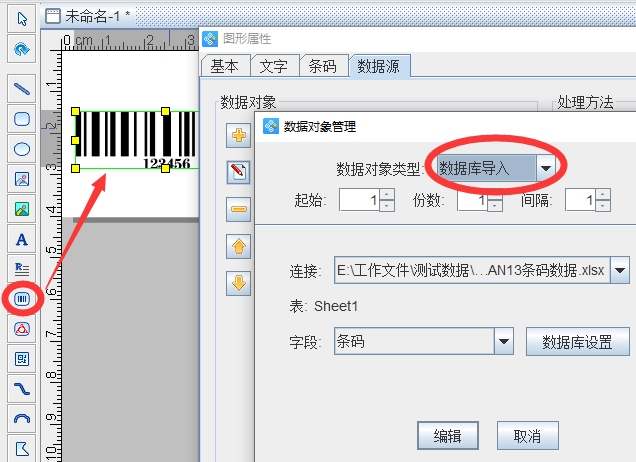Move data object down

(238, 283)
